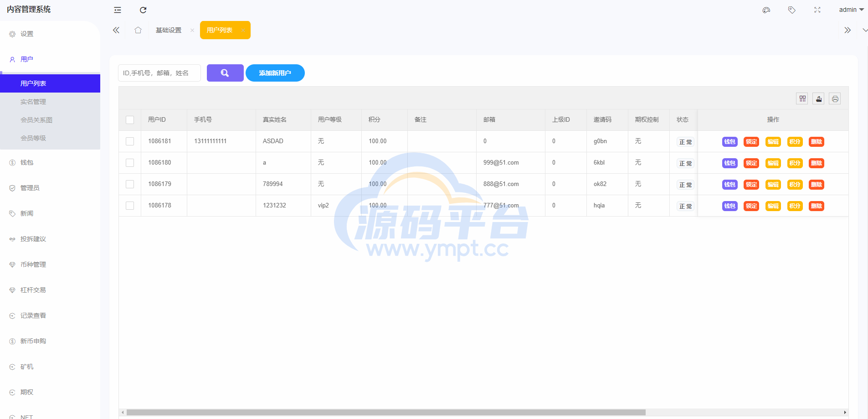
Task: Close the 基础设置 tab
Action: 192,31
